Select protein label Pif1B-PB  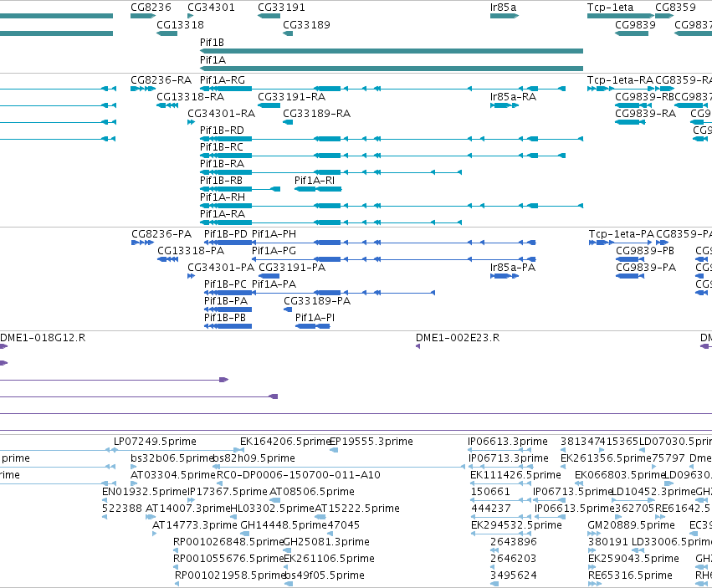tap(225, 318)
